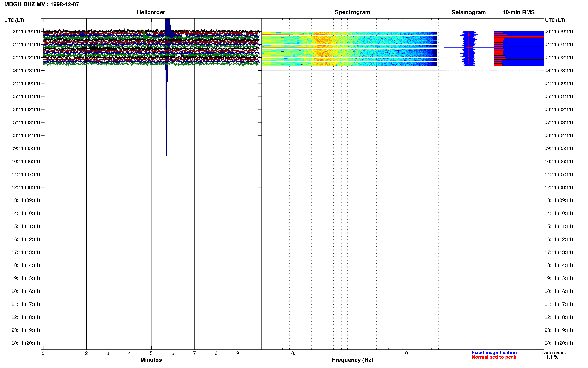
Task: Click the '10' tick on Frequency axis
Action: (405, 353)
